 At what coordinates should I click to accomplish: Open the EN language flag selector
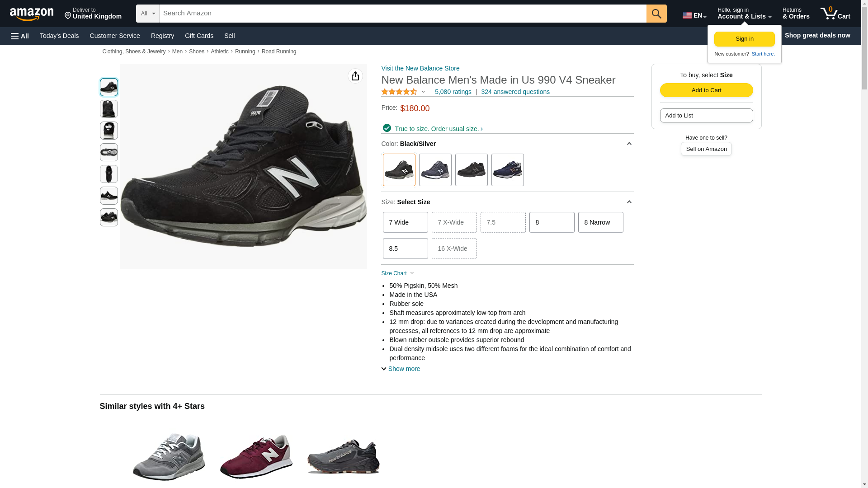[x=694, y=15]
